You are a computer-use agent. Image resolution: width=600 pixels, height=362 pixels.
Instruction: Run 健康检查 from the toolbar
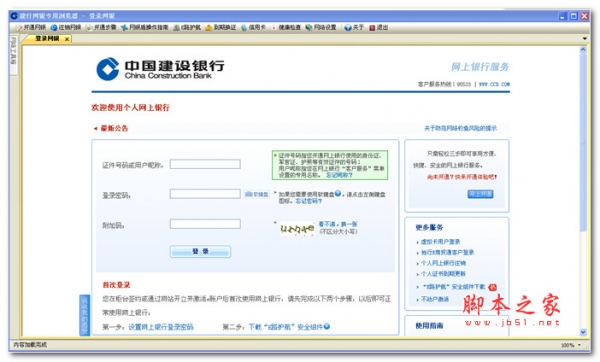pyautogui.click(x=286, y=28)
